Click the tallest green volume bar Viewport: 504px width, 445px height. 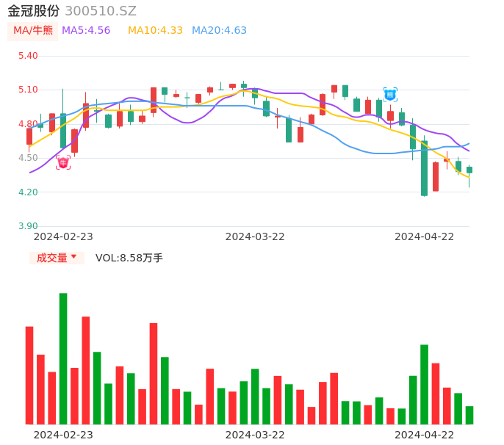[63, 358]
